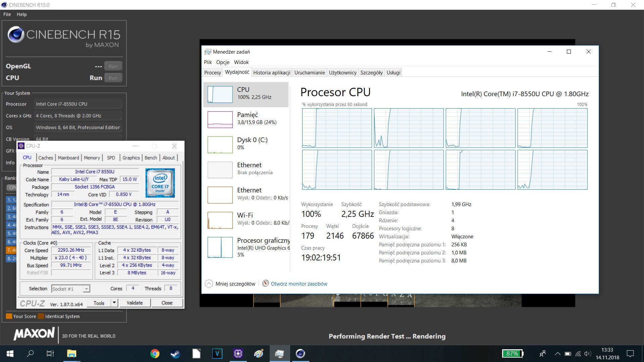
Task: Select Ethernet item showing Brak połączenia
Action: (246, 170)
